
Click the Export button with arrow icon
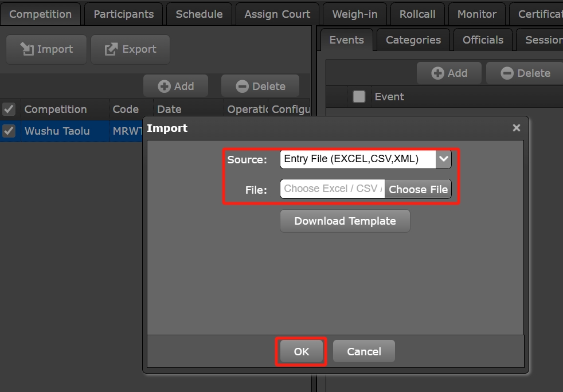pos(130,49)
